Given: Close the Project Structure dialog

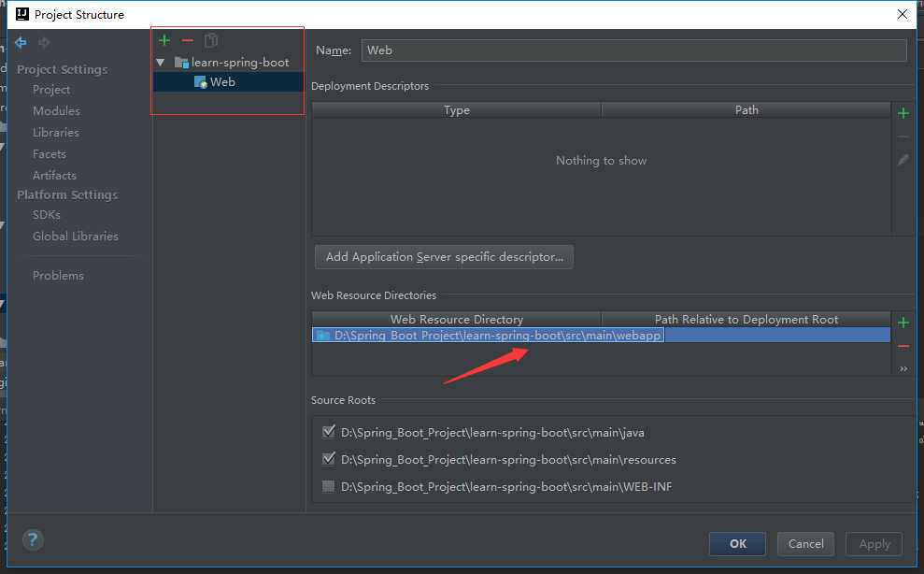Looking at the screenshot, I should click(903, 14).
